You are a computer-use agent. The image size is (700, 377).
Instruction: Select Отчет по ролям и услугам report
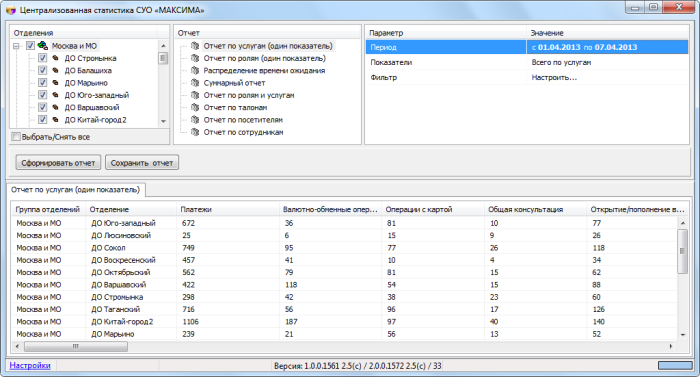(249, 95)
